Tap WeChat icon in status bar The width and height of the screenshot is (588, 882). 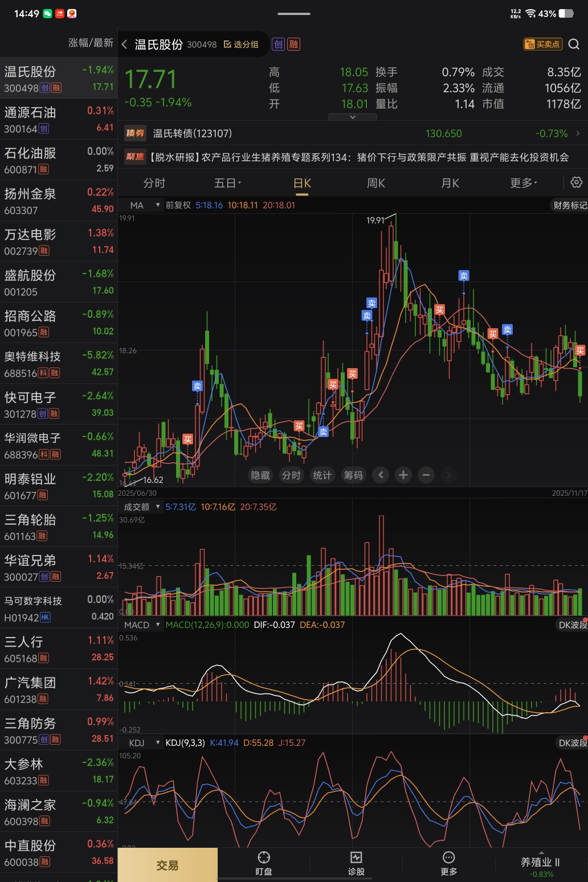tap(48, 13)
